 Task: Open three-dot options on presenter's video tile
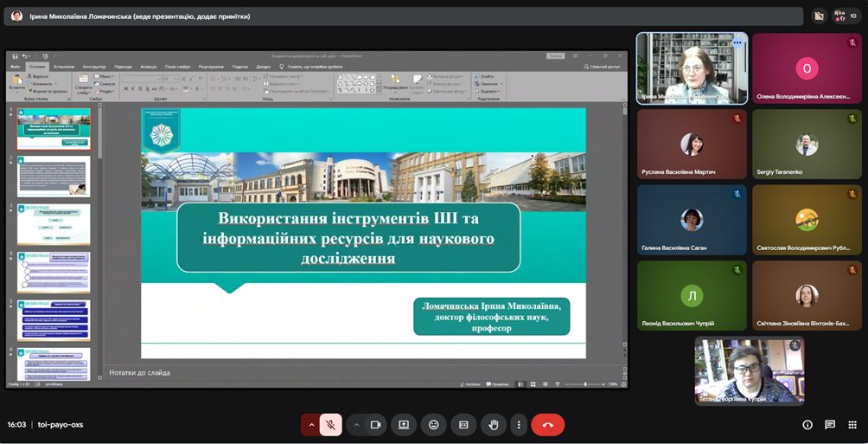click(x=737, y=42)
